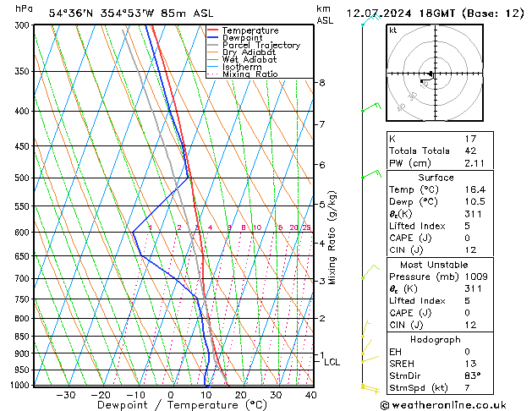Click mixing ratio label 10 on chart
Viewport: 532px width, 411px height.
tap(257, 227)
